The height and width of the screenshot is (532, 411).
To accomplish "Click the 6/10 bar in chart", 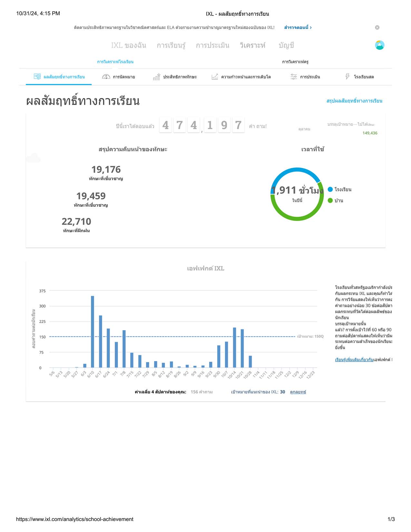I will pos(93,332).
